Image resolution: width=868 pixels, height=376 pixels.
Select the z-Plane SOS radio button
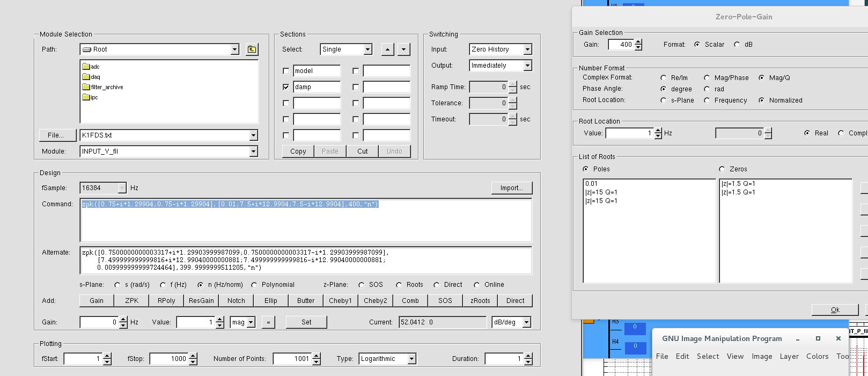pyautogui.click(x=362, y=285)
